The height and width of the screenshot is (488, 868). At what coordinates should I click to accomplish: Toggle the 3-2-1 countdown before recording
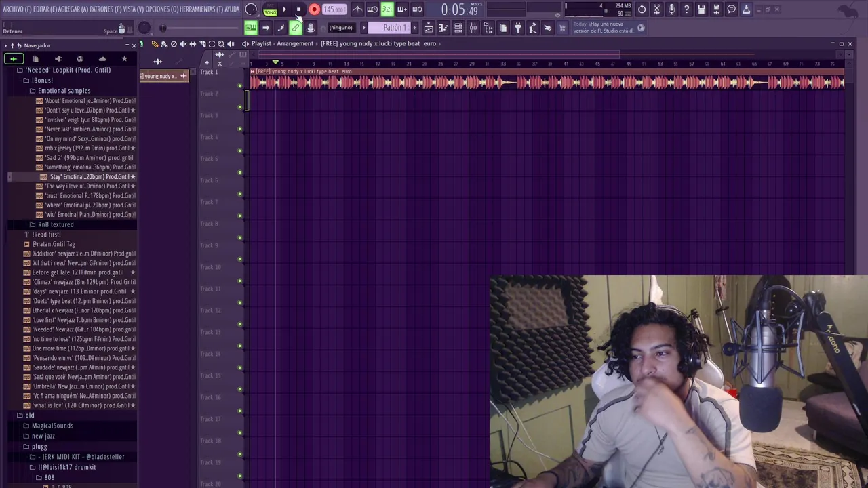(387, 9)
